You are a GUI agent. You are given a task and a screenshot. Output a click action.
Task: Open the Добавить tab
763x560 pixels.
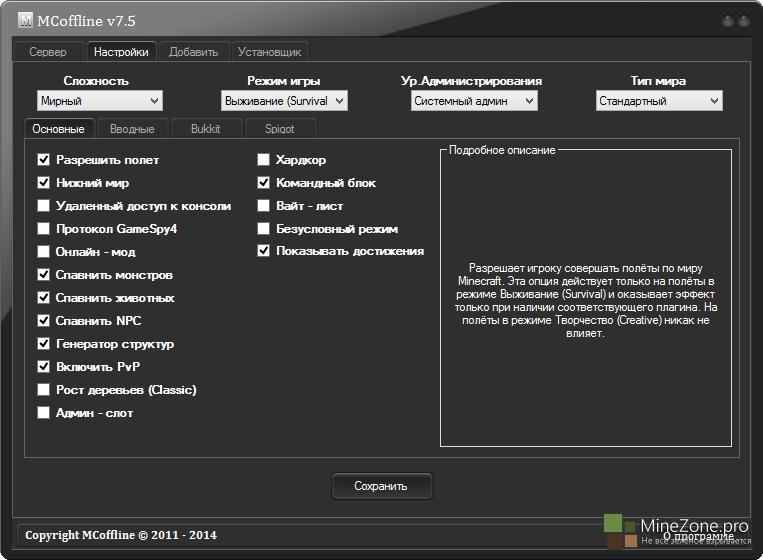(x=193, y=52)
